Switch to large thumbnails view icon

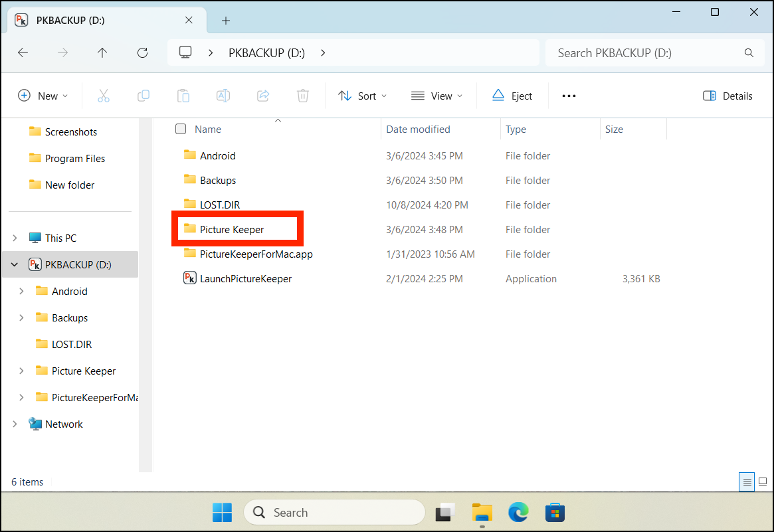click(x=763, y=482)
